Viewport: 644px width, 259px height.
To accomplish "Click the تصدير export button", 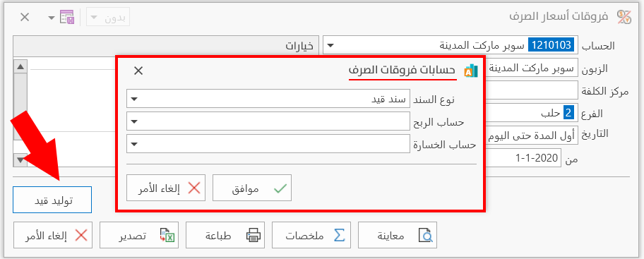I will click(x=138, y=235).
